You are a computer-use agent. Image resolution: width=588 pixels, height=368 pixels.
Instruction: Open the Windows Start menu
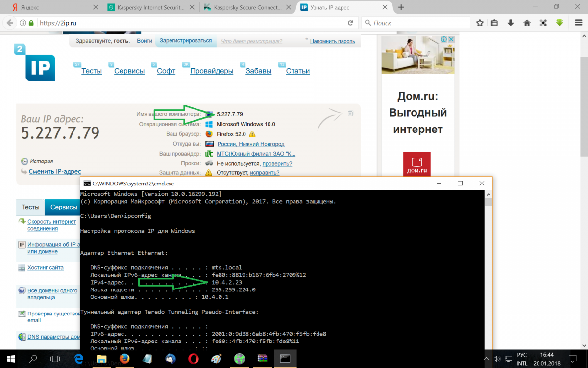coord(10,359)
